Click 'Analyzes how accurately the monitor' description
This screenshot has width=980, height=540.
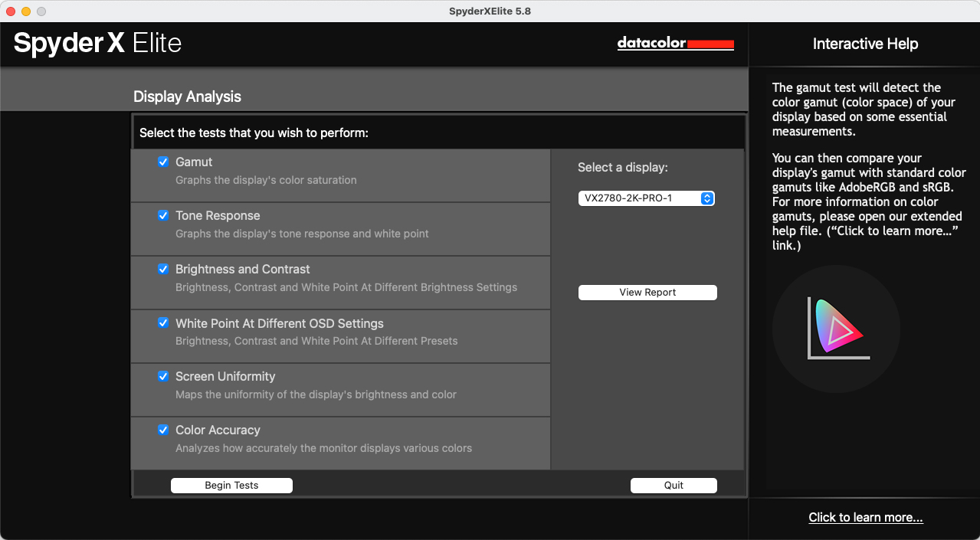(323, 449)
